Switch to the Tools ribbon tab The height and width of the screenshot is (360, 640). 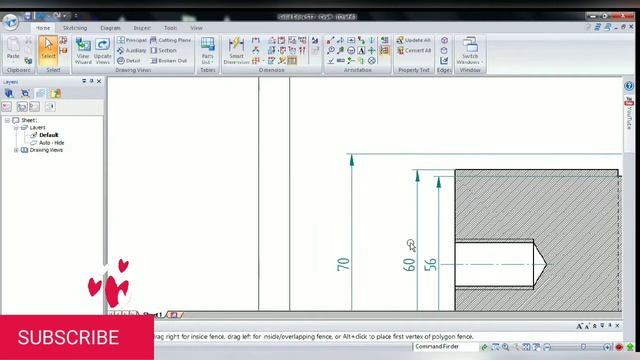(x=170, y=28)
